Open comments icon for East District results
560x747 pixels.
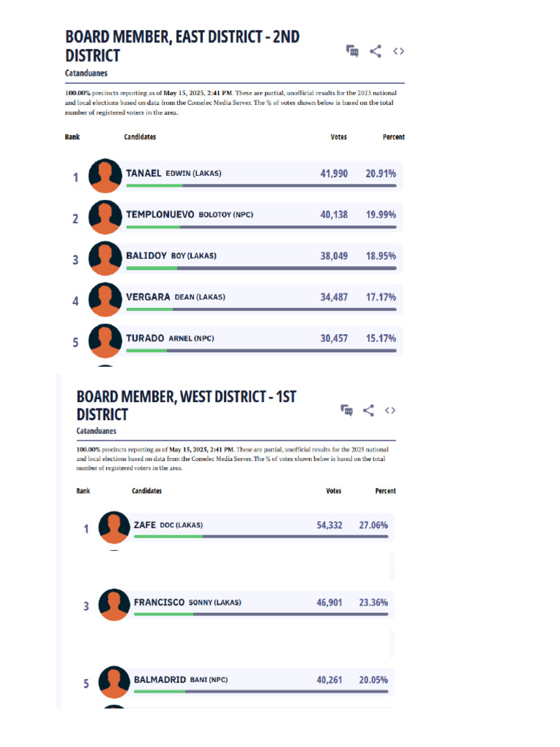[x=352, y=51]
